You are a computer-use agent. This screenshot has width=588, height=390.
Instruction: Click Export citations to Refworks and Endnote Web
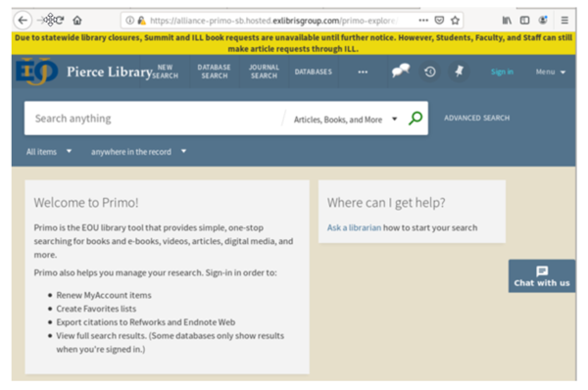pos(146,322)
